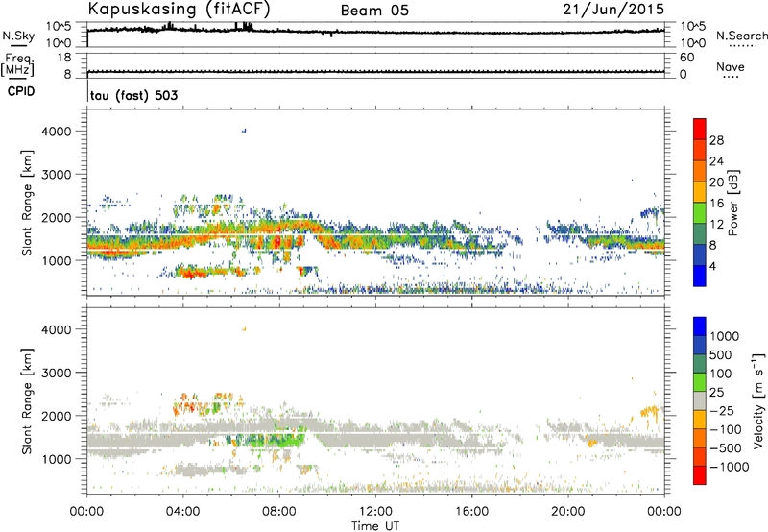Click the '12:00' time axis tick label
768x532 pixels.
[375, 512]
